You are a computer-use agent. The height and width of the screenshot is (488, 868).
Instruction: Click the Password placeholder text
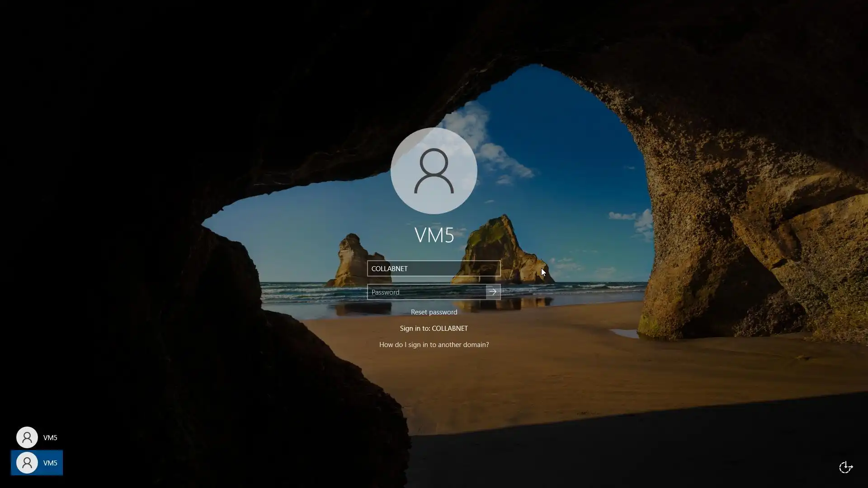385,292
